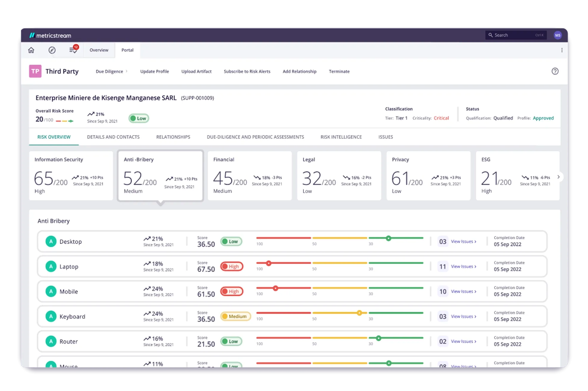Click the green A icon beside Desktop
Screen dimensions: 588x391
[51, 242]
